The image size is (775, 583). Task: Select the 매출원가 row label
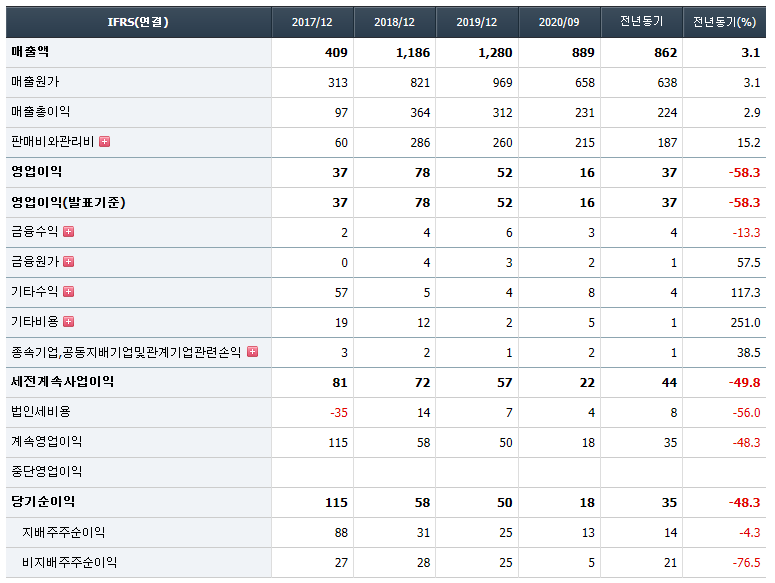point(35,82)
